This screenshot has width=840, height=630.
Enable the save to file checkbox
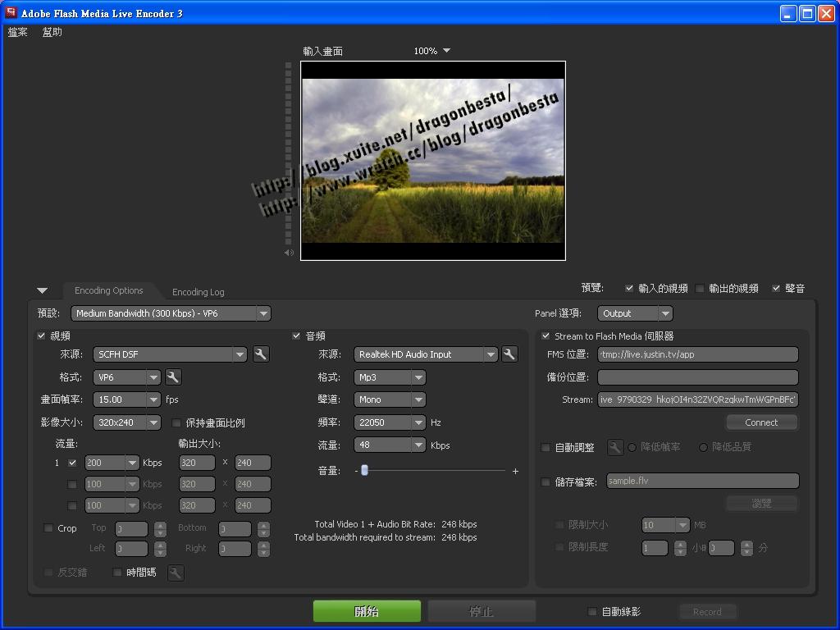pos(546,482)
